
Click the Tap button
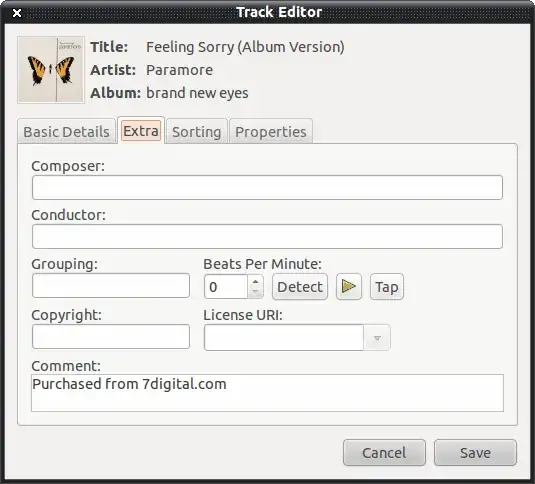387,287
